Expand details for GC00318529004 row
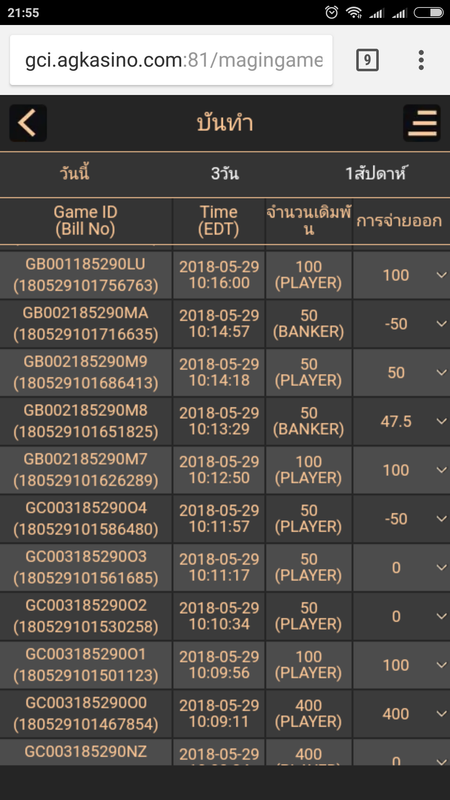The width and height of the screenshot is (450, 800). [x=441, y=519]
